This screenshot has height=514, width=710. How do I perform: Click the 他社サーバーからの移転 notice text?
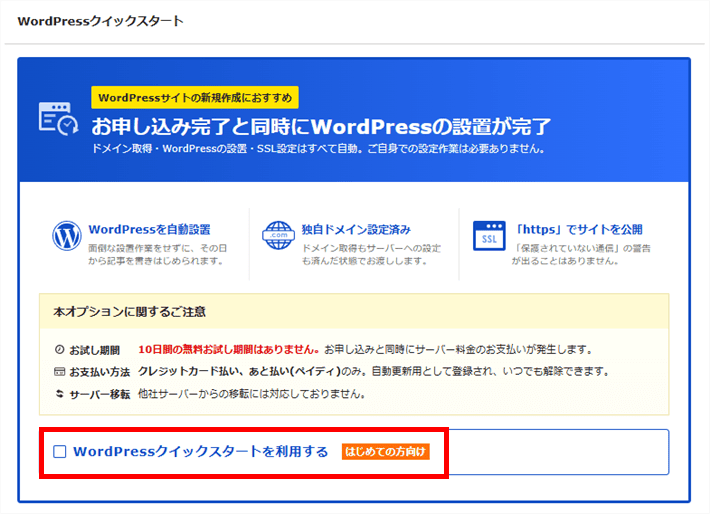click(x=251, y=394)
